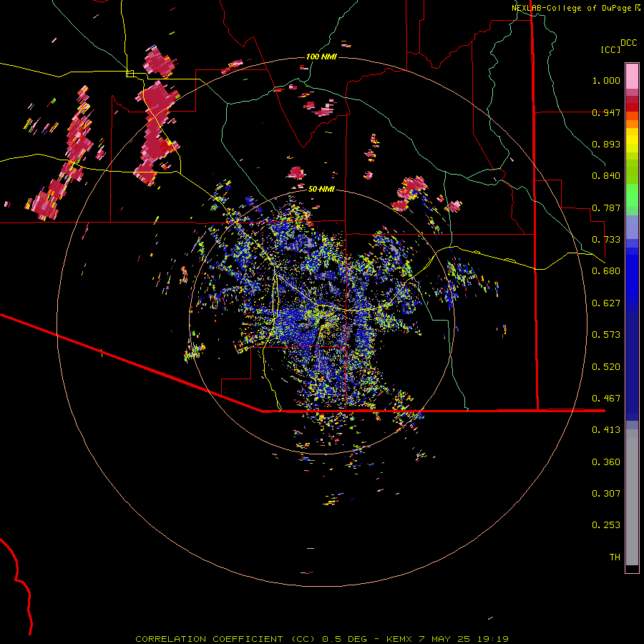Click the small yellow square highway marker
The height and width of the screenshot is (644, 644).
pyautogui.click(x=130, y=74)
